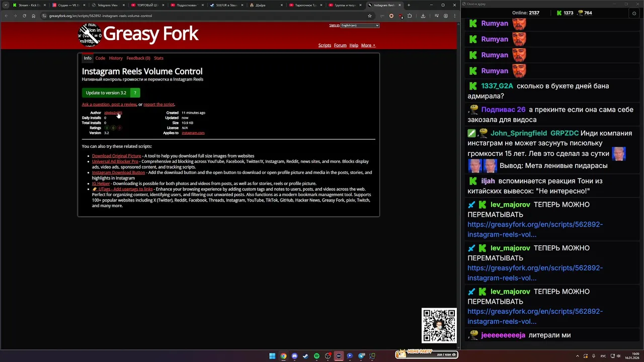Open the Windows Start menu
The height and width of the screenshot is (362, 644).
point(272,356)
